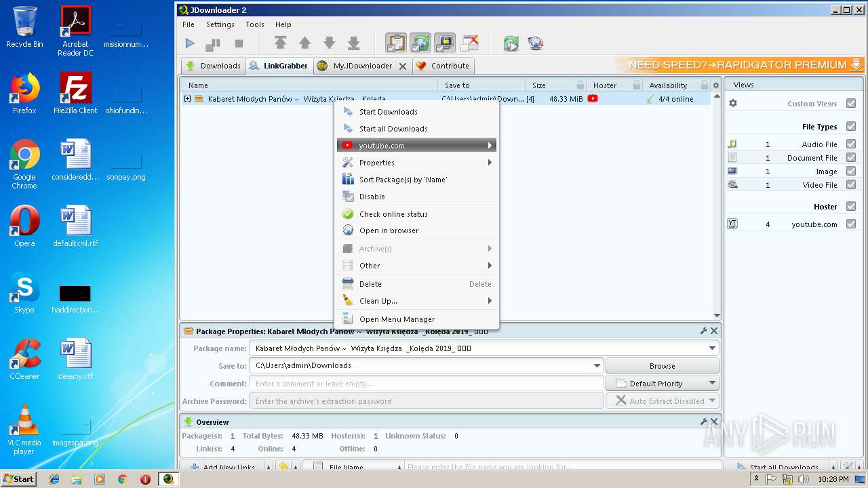The height and width of the screenshot is (488, 868).
Task: Open Package name dropdown
Action: pyautogui.click(x=712, y=348)
